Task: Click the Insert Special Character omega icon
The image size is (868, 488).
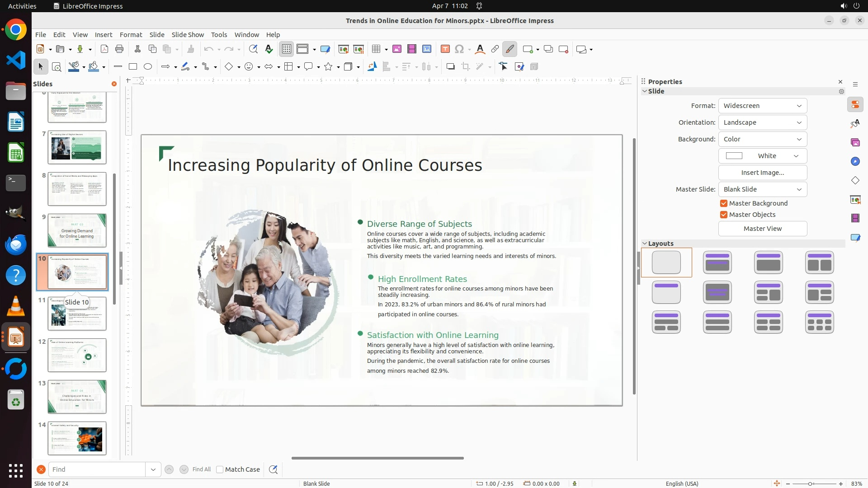Action: (x=459, y=49)
